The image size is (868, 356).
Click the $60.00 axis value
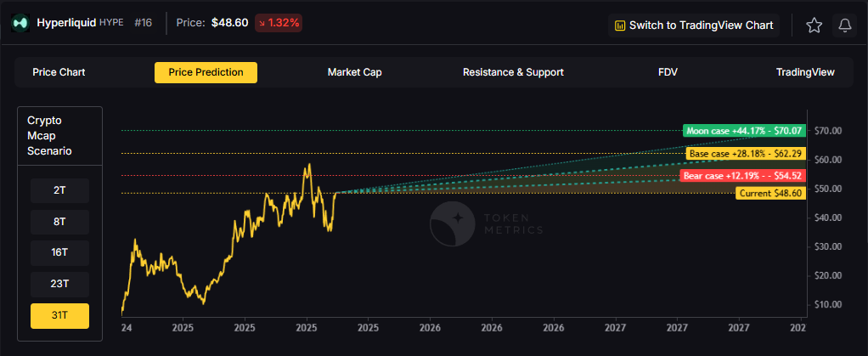click(x=828, y=160)
